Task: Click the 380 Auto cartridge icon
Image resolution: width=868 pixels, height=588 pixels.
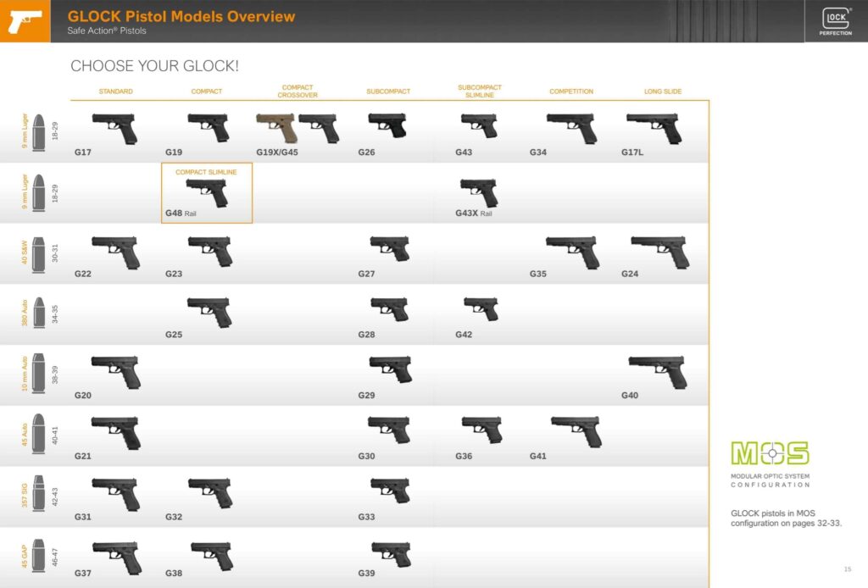Action: tap(39, 313)
